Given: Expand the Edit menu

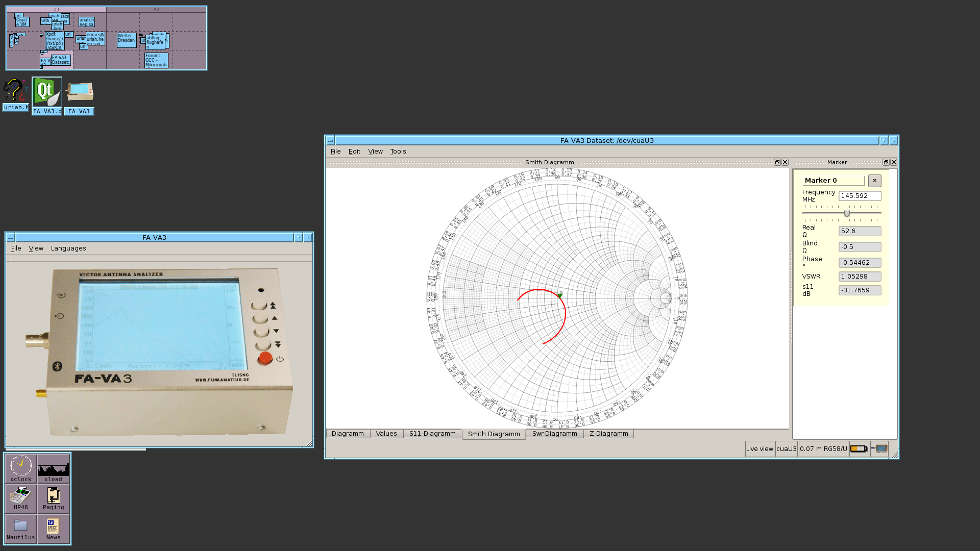Looking at the screenshot, I should point(354,152).
